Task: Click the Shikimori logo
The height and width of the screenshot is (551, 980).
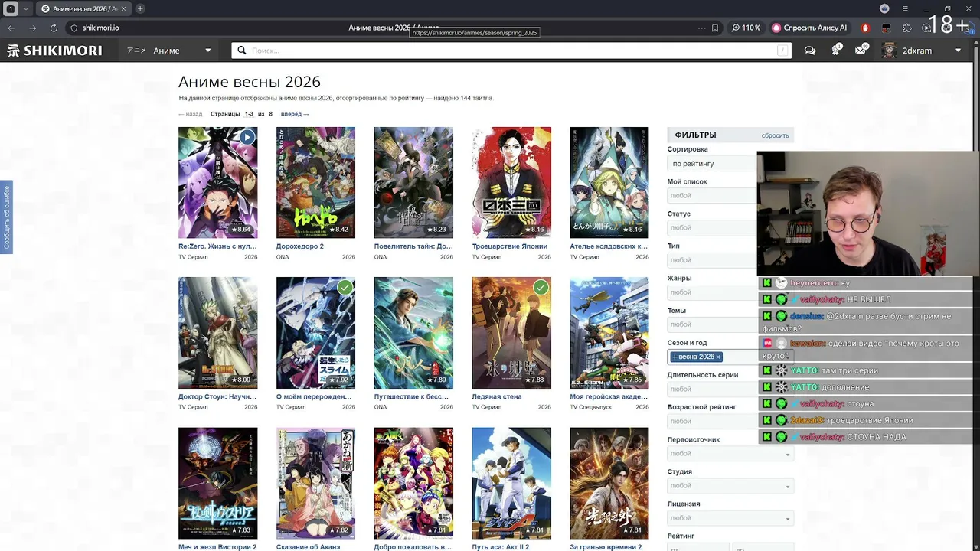Action: pos(54,51)
